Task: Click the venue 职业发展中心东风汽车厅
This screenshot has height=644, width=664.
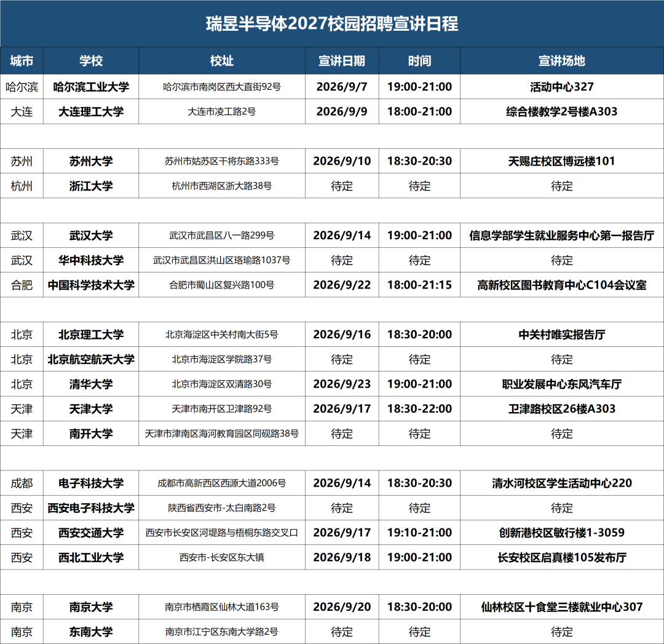Action: [x=562, y=384]
